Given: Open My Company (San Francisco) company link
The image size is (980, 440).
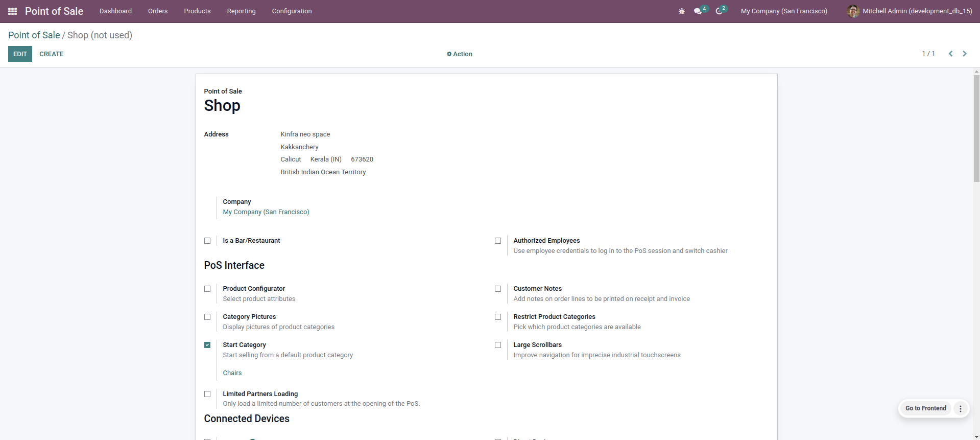Looking at the screenshot, I should pyautogui.click(x=266, y=212).
